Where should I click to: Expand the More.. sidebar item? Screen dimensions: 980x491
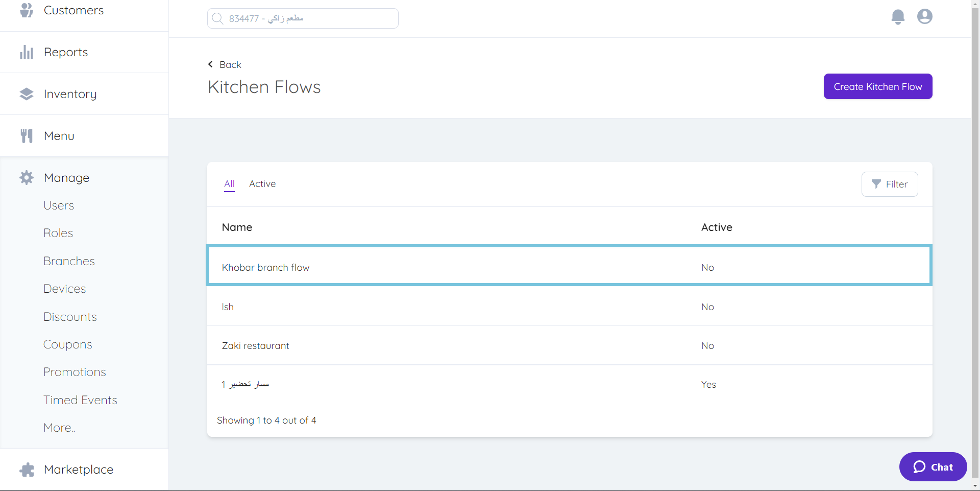(59, 427)
